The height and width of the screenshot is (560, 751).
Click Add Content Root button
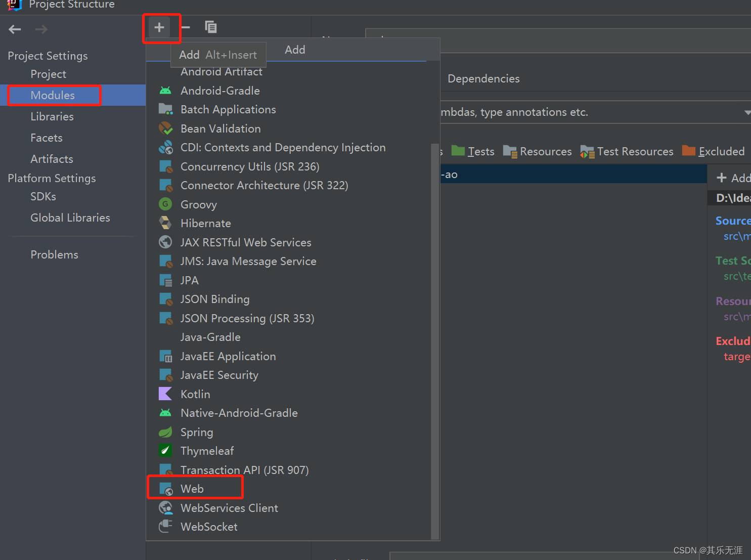(734, 178)
